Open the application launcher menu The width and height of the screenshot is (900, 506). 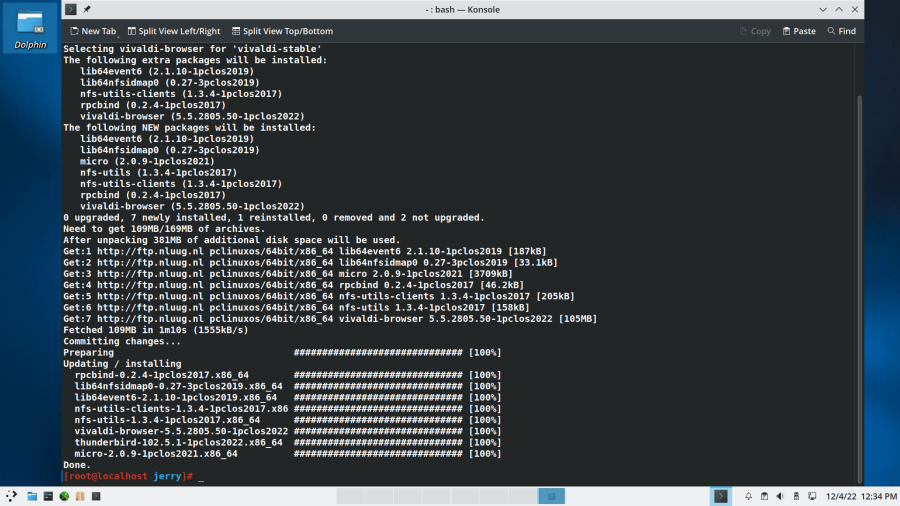point(11,496)
